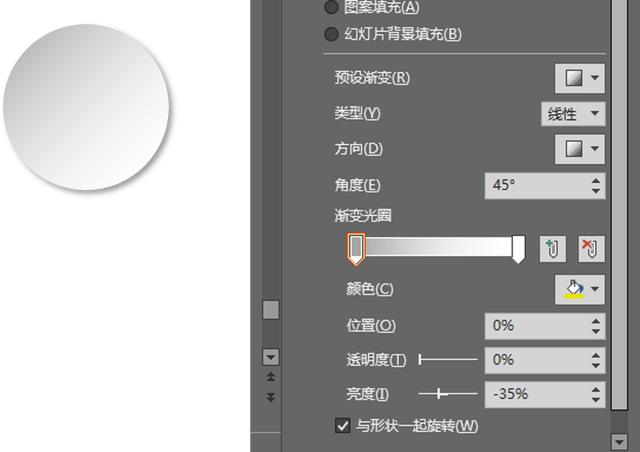This screenshot has width=640, height=452.
Task: Select slide background fill (幻灯片背景填充) option
Action: point(331,34)
